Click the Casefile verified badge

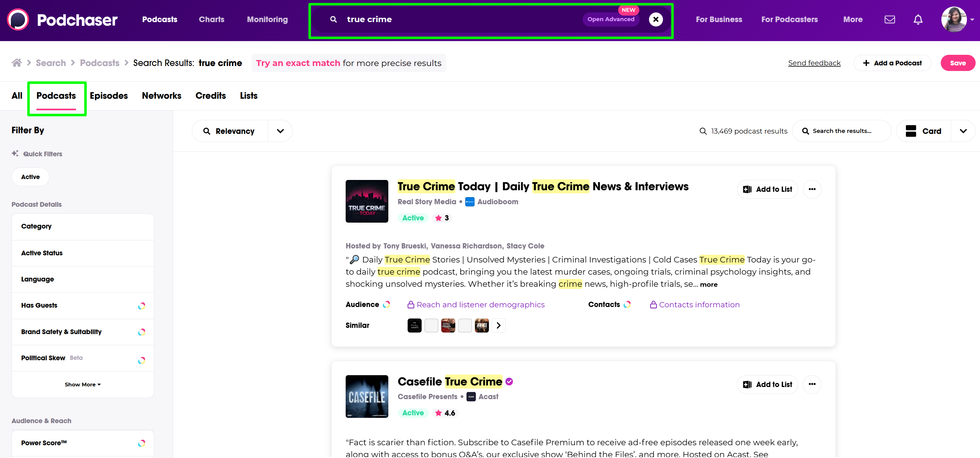(509, 381)
